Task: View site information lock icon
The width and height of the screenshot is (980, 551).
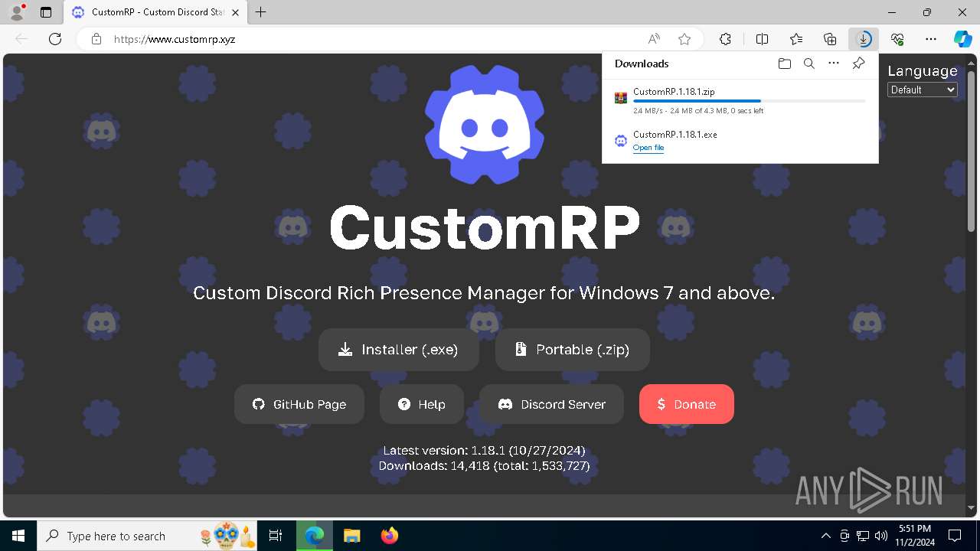Action: coord(96,39)
